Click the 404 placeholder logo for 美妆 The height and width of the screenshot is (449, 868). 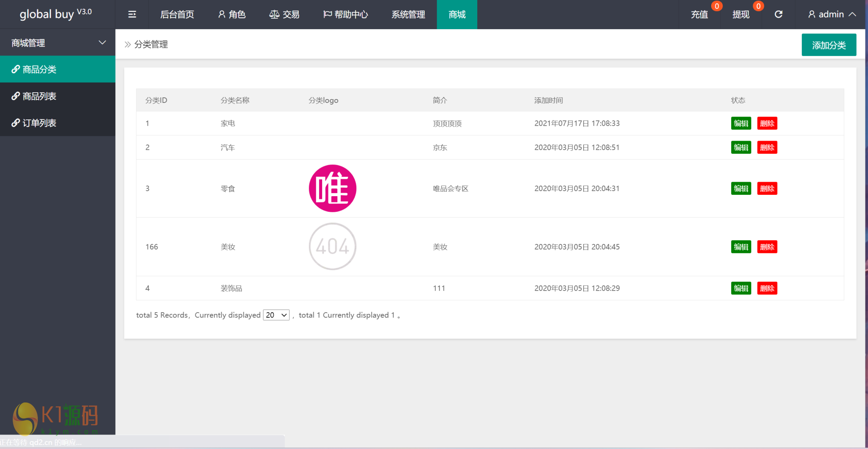point(332,247)
